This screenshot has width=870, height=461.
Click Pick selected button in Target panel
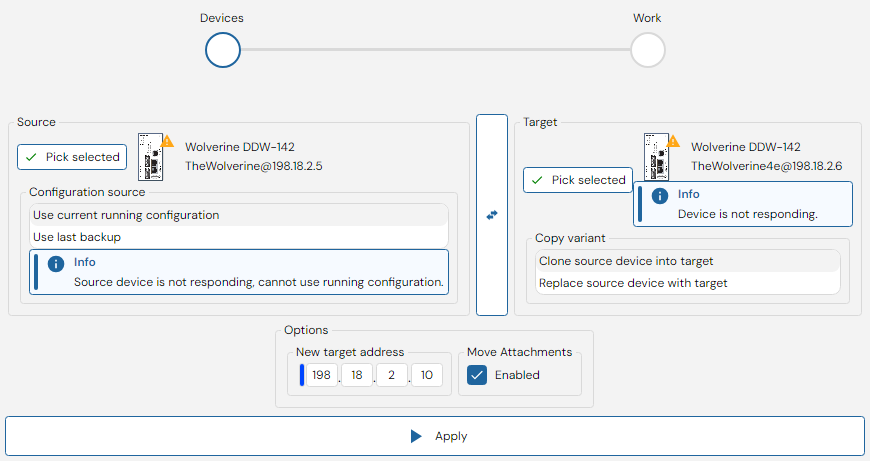point(578,180)
